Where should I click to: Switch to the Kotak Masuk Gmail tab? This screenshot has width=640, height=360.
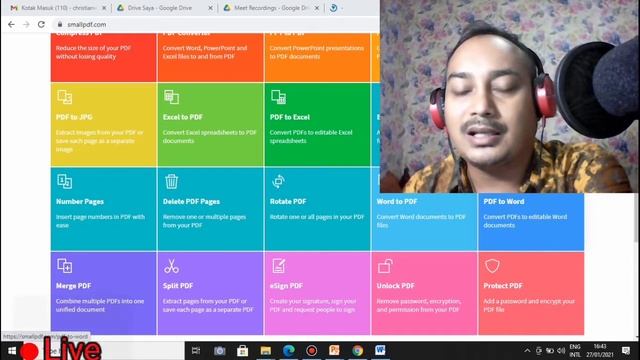coord(56,8)
